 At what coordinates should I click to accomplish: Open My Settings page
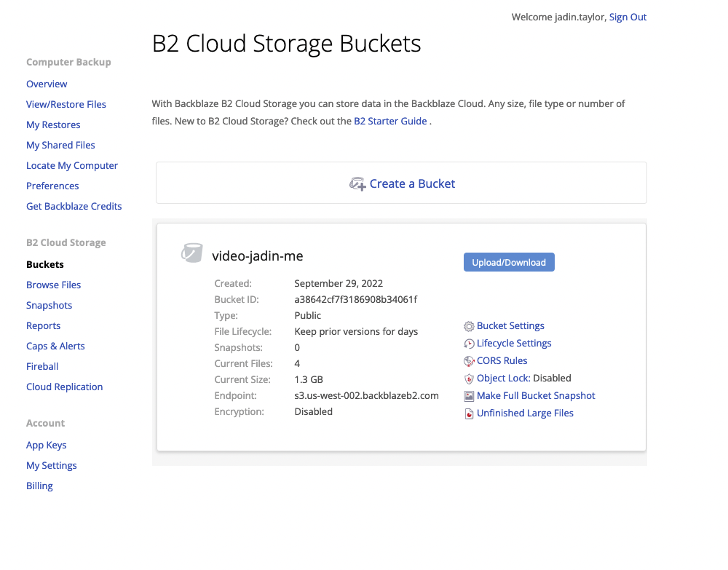(52, 466)
